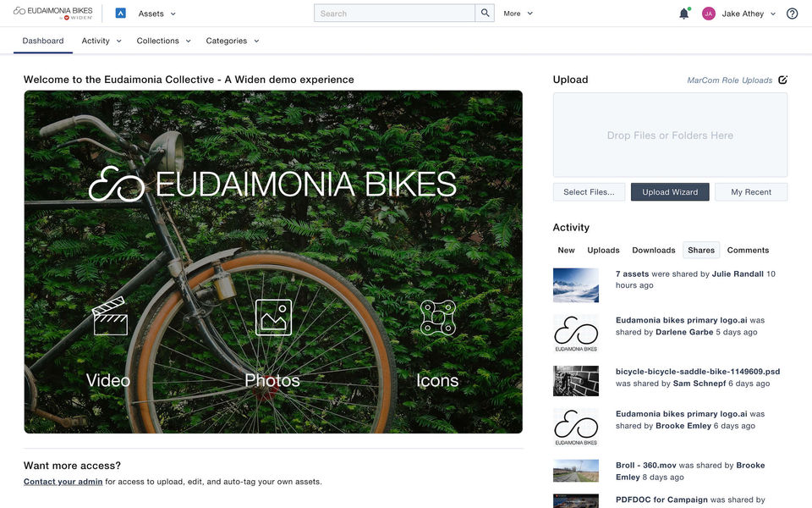Open logo.ai link shared by Darlene Garbe
This screenshot has width=812, height=508.
[682, 320]
